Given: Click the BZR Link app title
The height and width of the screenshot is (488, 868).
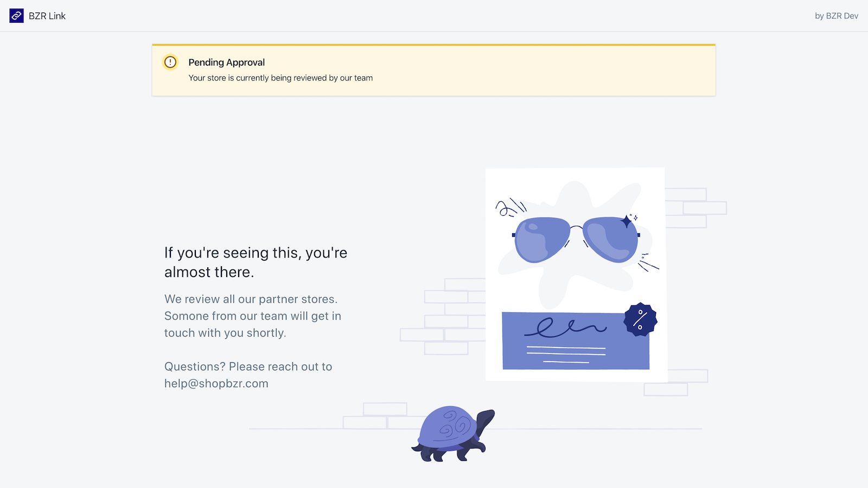Looking at the screenshot, I should pyautogui.click(x=47, y=16).
